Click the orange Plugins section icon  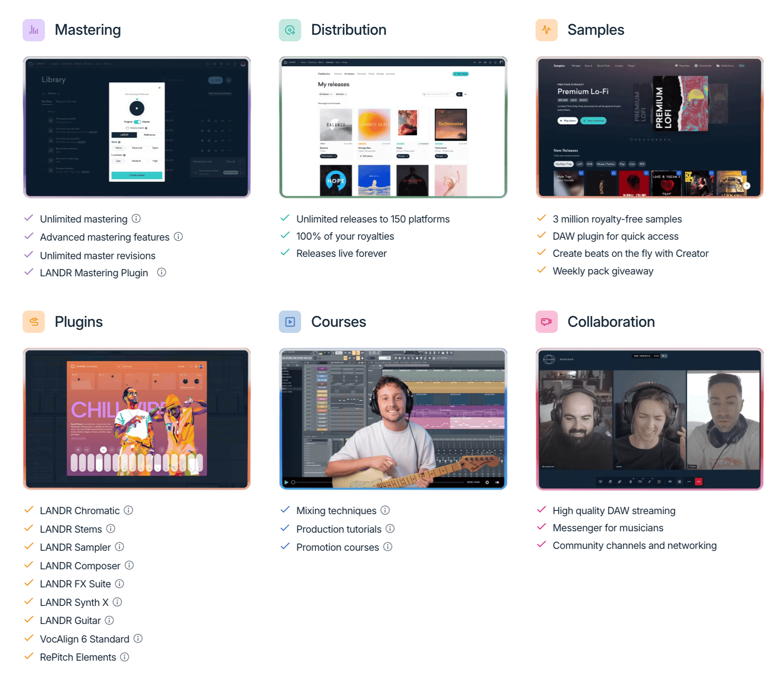tap(34, 322)
